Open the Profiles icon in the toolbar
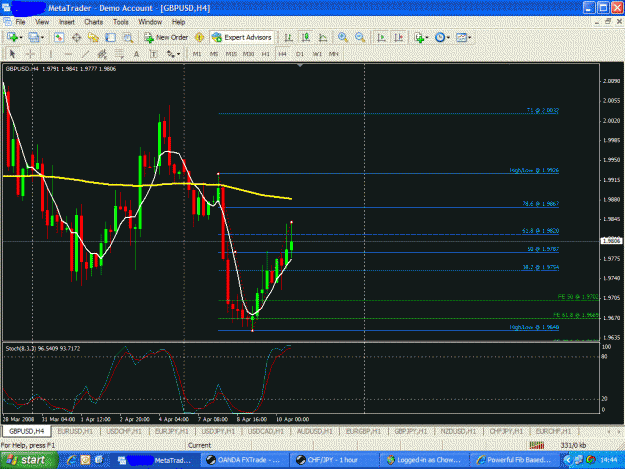Viewport: 625px width, 469px height. (x=33, y=37)
